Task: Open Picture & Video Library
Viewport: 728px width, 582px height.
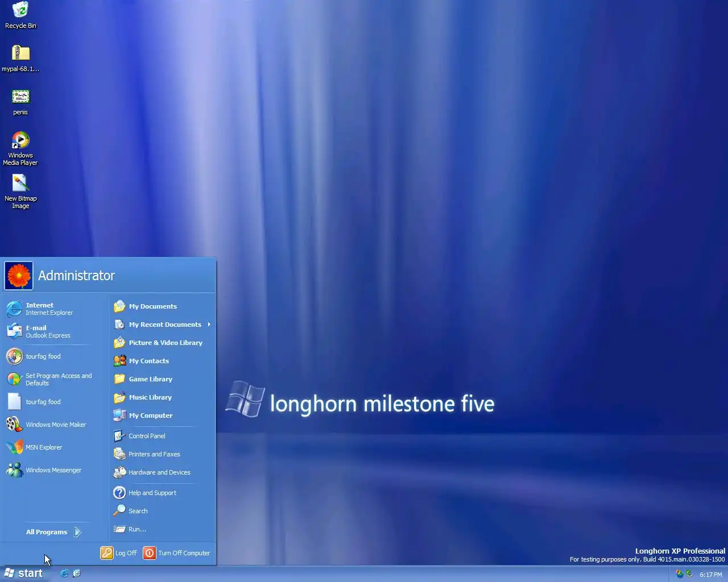Action: coord(162,343)
